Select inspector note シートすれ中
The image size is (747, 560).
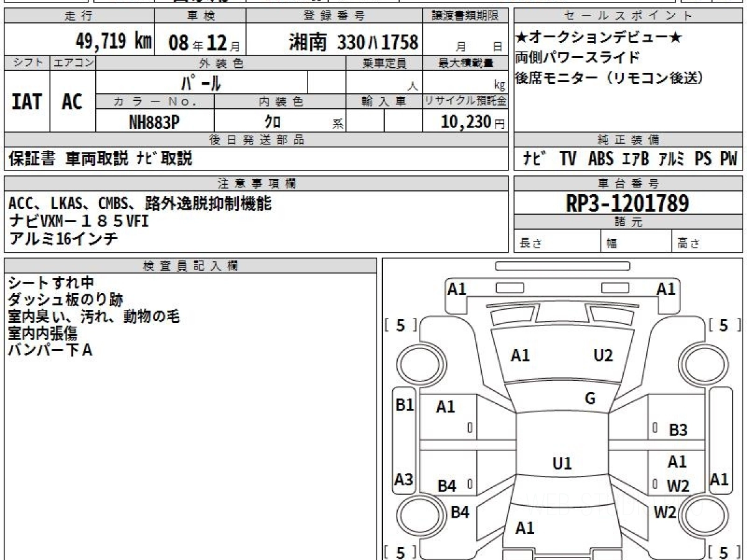coord(51,283)
